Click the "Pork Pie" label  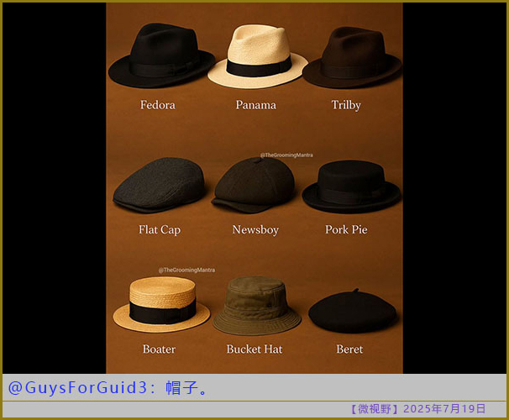pos(346,229)
